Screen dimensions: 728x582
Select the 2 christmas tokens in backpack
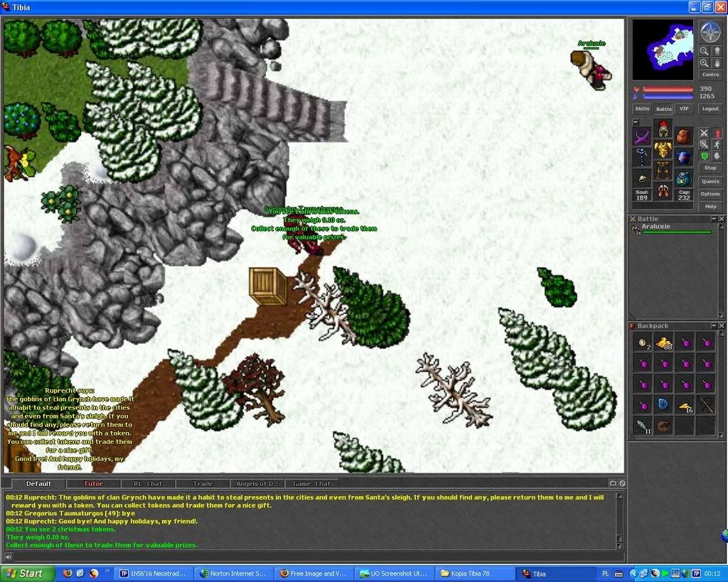[643, 343]
